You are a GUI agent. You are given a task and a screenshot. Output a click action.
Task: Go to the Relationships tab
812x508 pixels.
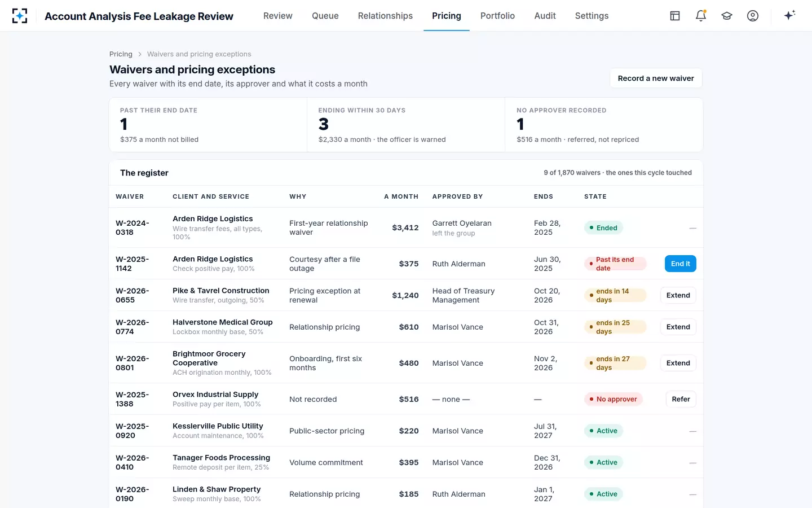[x=385, y=16]
